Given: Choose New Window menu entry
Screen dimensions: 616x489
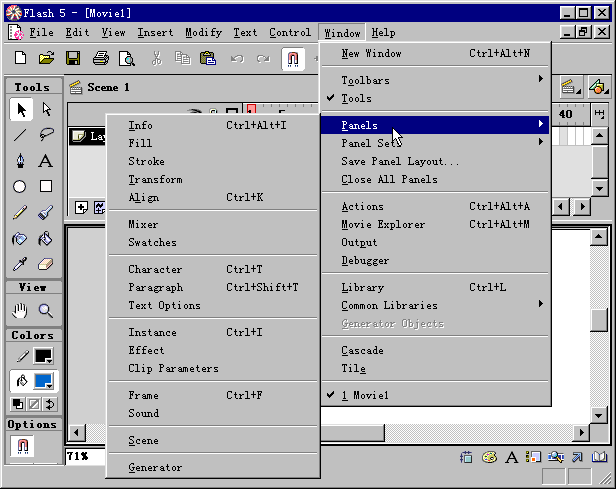Looking at the screenshot, I should (434, 53).
